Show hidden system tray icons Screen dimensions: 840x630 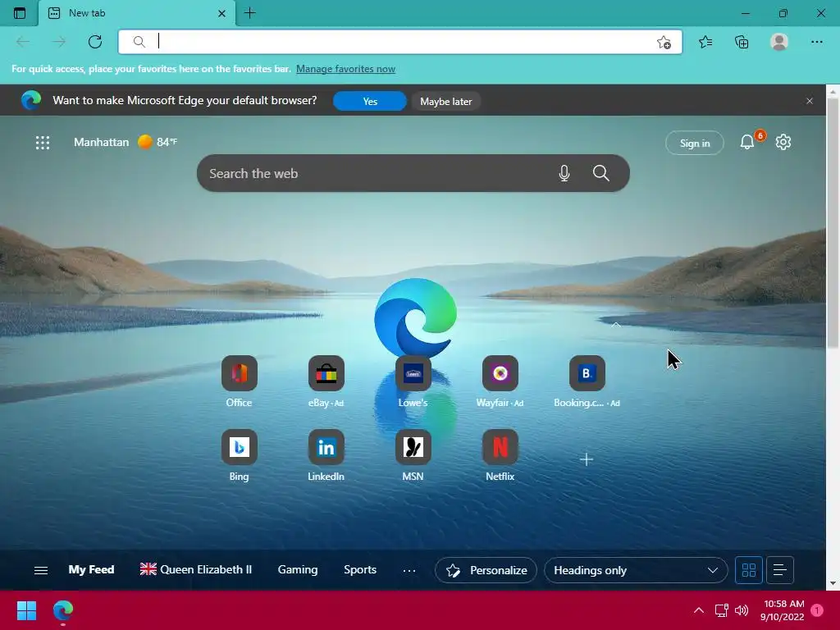pyautogui.click(x=699, y=610)
